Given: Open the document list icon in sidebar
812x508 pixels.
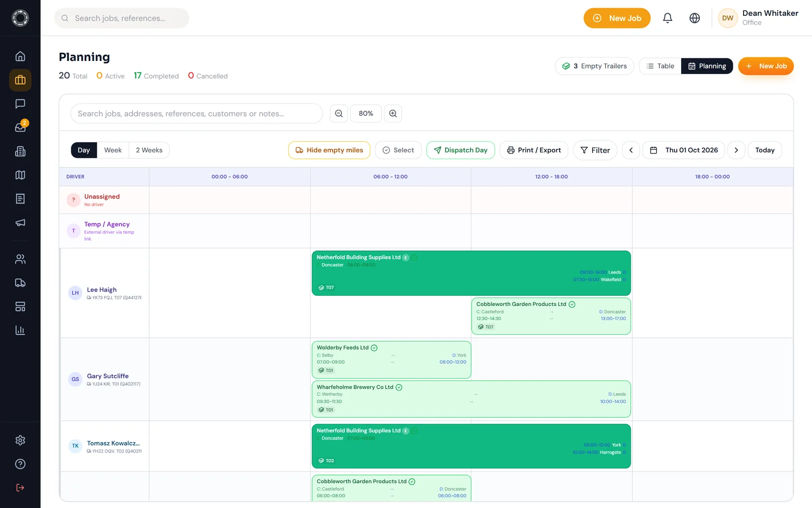Looking at the screenshot, I should (20, 199).
